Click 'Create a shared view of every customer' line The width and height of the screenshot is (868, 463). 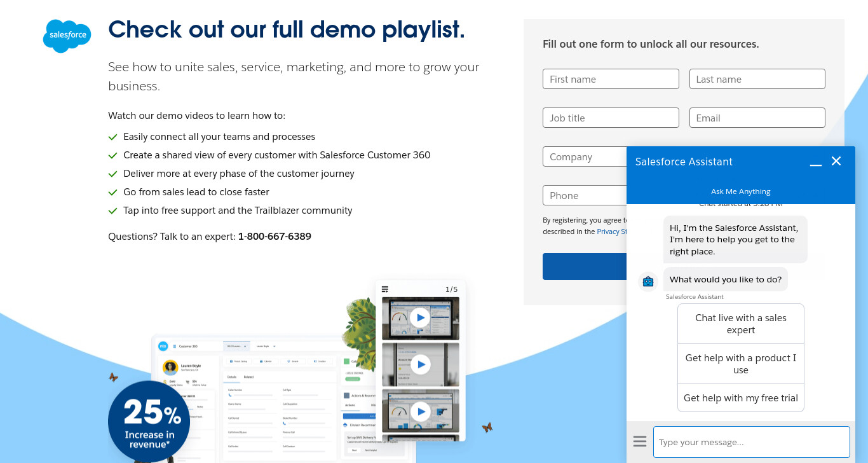(x=277, y=155)
